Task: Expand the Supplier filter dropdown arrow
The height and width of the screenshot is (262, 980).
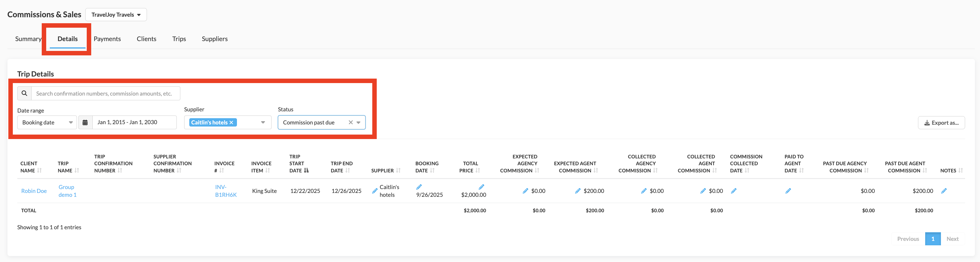Action: click(x=263, y=122)
